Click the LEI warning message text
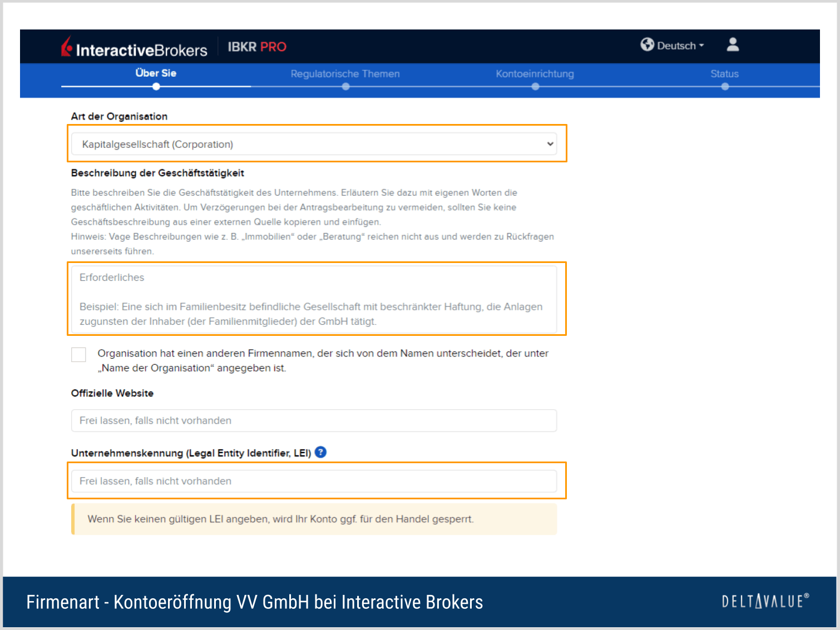840x630 pixels. click(x=280, y=519)
